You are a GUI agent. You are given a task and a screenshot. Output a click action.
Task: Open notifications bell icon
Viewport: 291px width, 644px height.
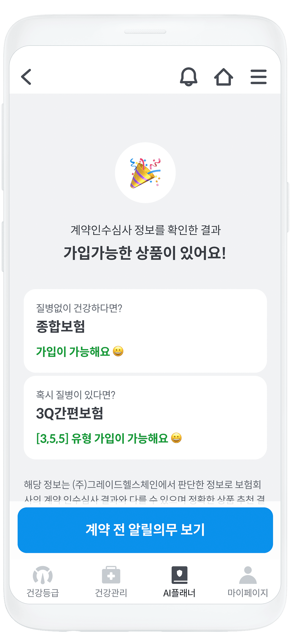click(189, 77)
